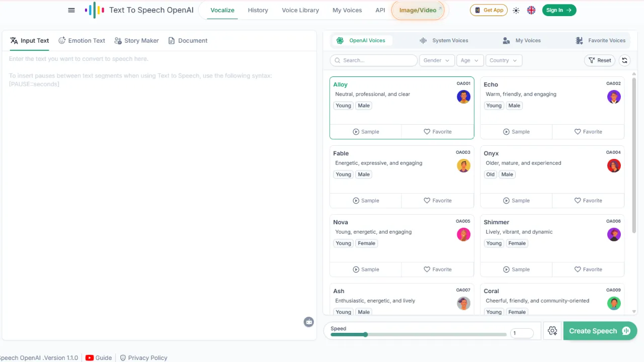Click the camera icon in text area
The image size is (644, 362).
coord(308,322)
